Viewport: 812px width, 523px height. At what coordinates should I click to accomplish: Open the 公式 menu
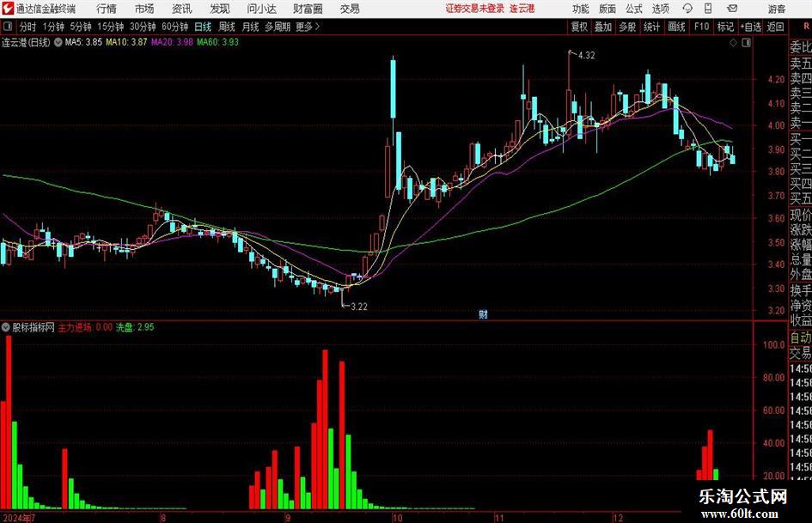pyautogui.click(x=633, y=9)
